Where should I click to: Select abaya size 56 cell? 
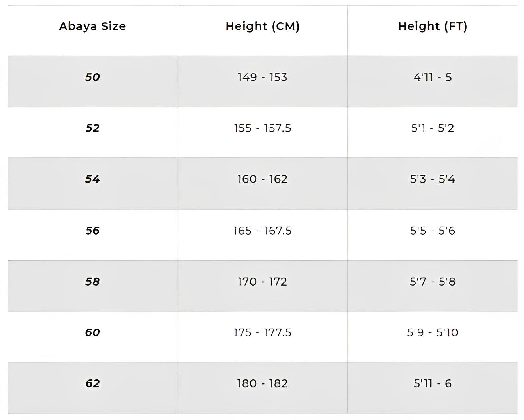92,231
